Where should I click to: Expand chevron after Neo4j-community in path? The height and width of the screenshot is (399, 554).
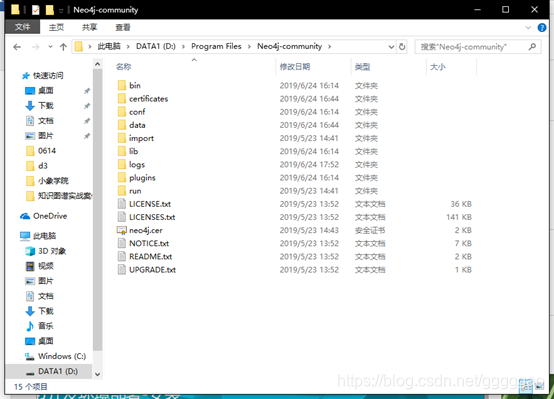(x=329, y=47)
